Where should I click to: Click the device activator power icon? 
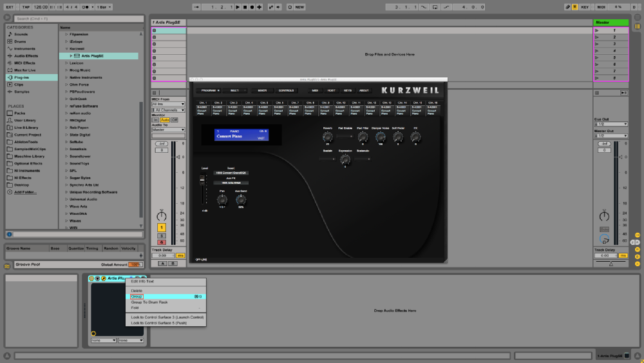point(92,279)
